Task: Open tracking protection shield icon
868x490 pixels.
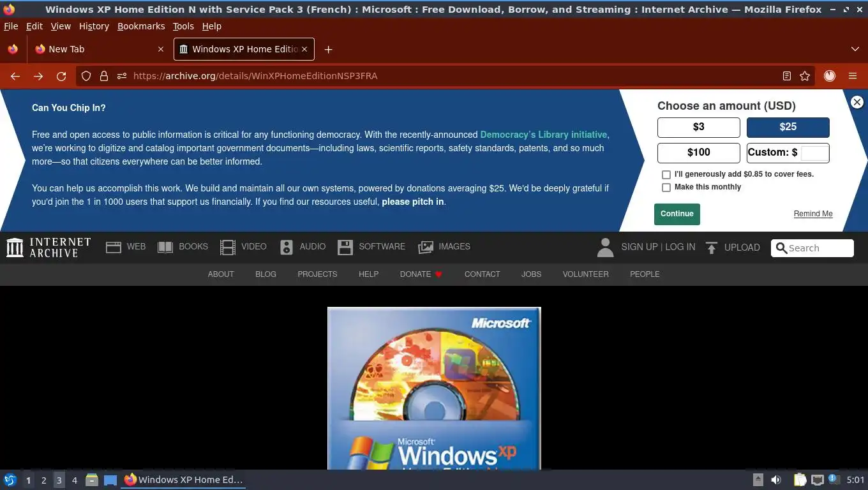Action: point(86,76)
